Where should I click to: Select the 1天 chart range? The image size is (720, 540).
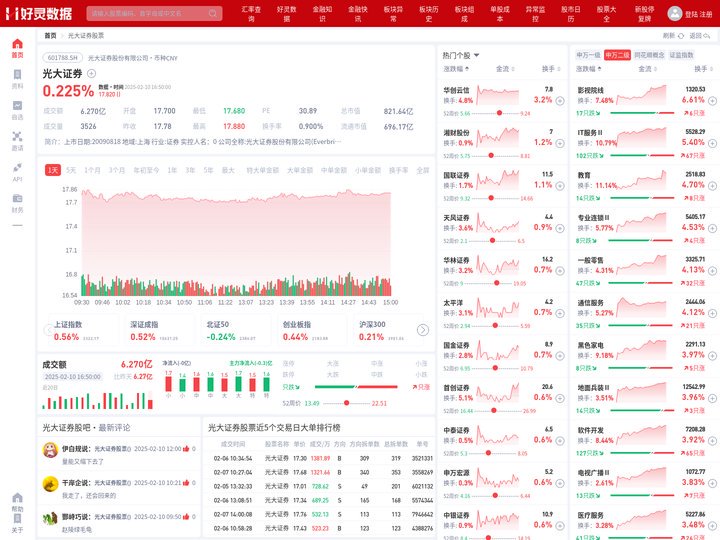(53, 170)
